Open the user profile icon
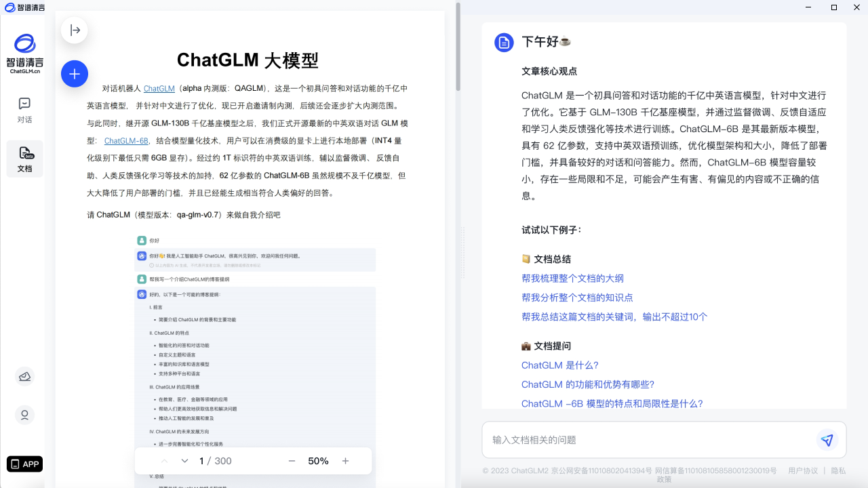 pyautogui.click(x=24, y=415)
